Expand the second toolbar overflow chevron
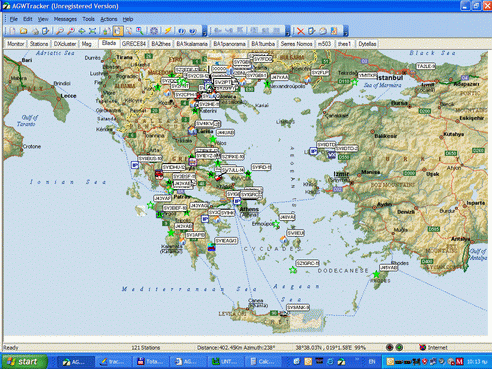The height and width of the screenshot is (369, 492). [x=288, y=31]
